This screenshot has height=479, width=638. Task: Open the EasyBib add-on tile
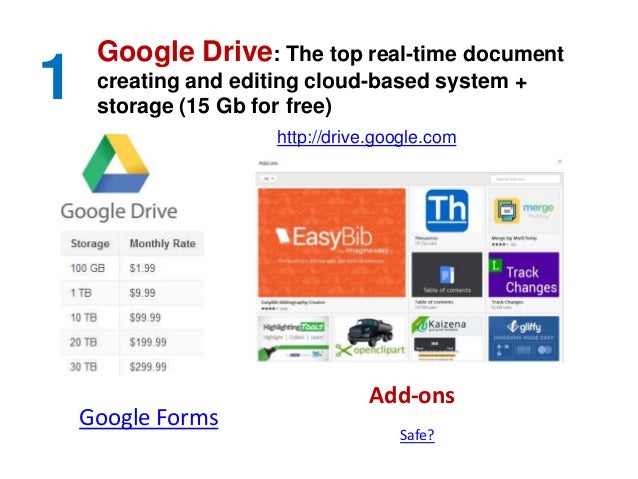pyautogui.click(x=332, y=243)
